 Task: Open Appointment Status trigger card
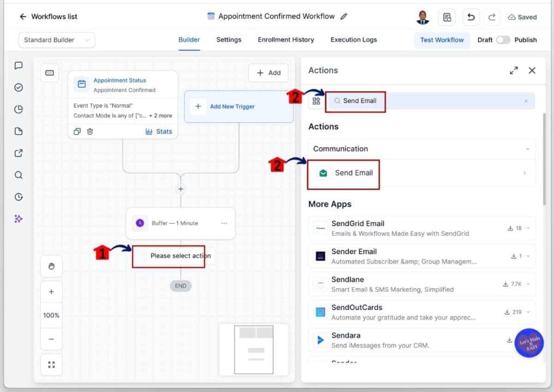click(123, 105)
